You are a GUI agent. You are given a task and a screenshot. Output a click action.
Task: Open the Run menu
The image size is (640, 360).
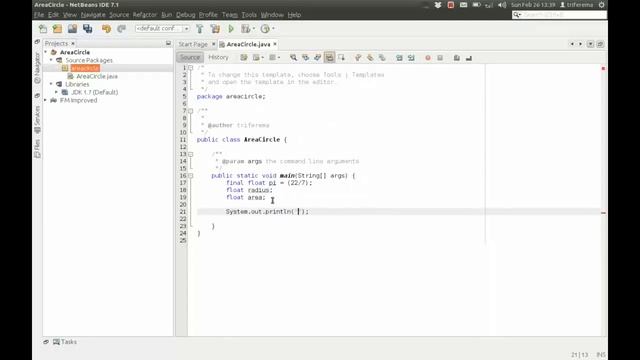[x=167, y=15]
